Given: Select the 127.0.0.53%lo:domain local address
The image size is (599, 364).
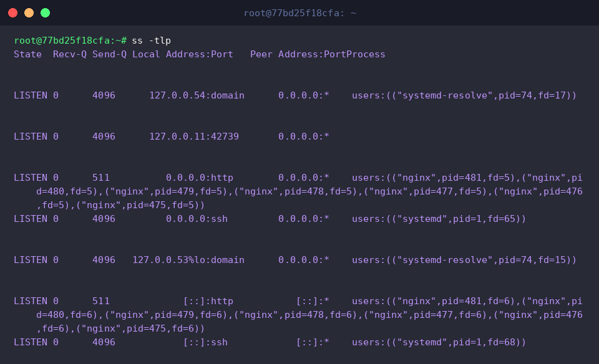Looking at the screenshot, I should point(188,260).
